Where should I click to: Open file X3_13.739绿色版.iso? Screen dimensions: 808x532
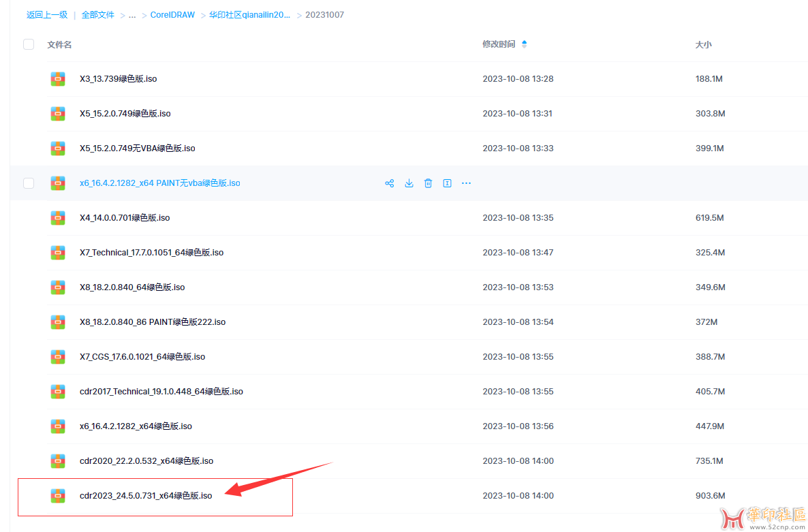click(x=118, y=79)
